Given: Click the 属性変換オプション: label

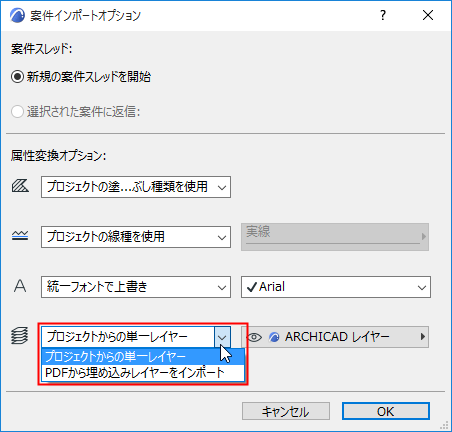Looking at the screenshot, I should [x=58, y=156].
